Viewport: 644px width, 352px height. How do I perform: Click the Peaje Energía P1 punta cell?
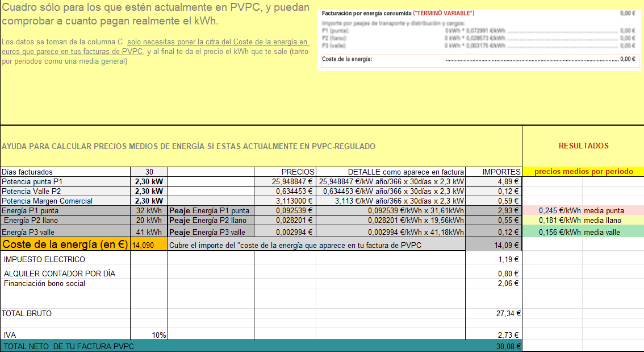click(211, 210)
